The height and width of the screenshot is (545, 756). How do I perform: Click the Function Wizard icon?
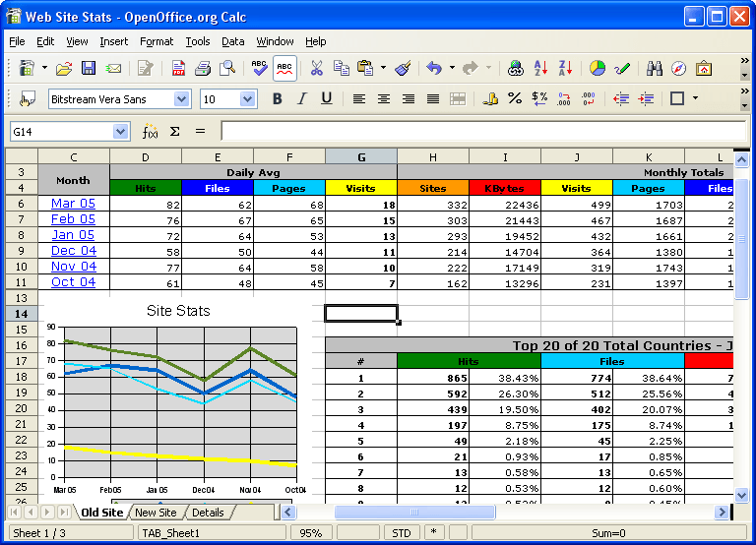click(x=150, y=131)
